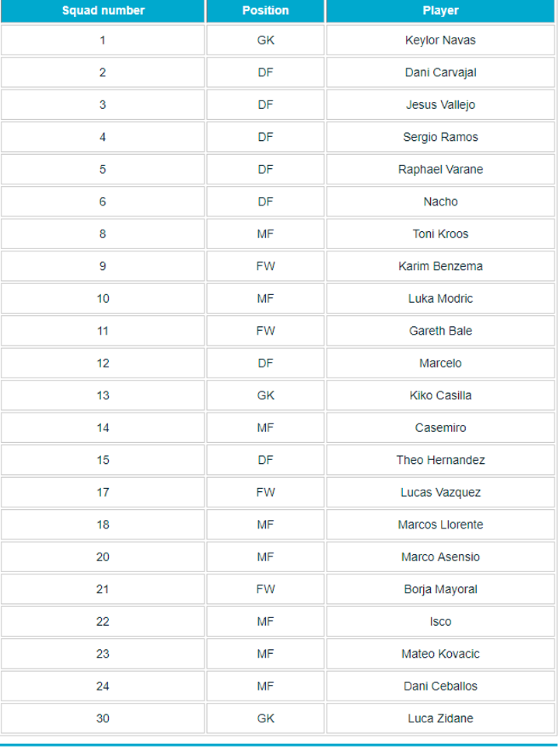Click the Squad number column header
This screenshot has height=748, width=560.
103,11
